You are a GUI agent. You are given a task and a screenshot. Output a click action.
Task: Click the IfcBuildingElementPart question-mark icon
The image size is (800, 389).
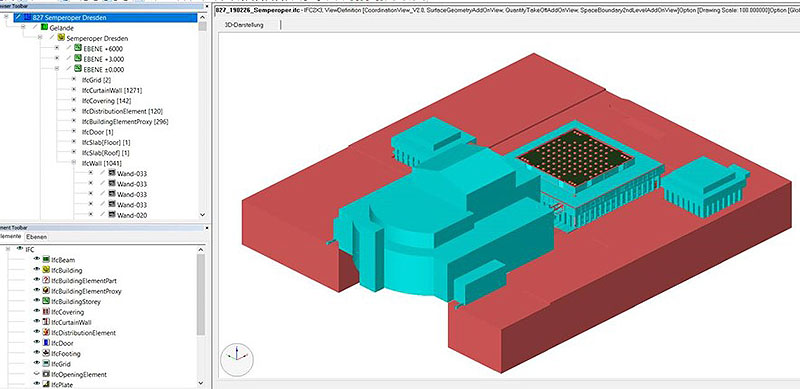pyautogui.click(x=46, y=280)
